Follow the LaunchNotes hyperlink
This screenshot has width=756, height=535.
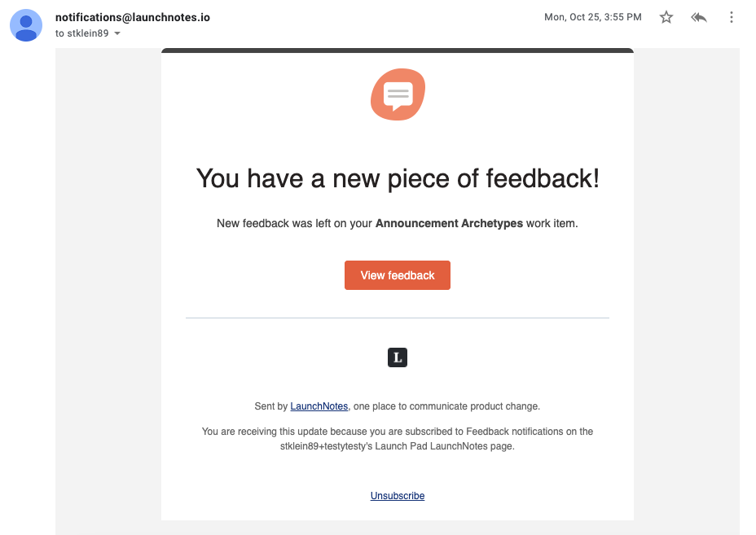(x=319, y=406)
